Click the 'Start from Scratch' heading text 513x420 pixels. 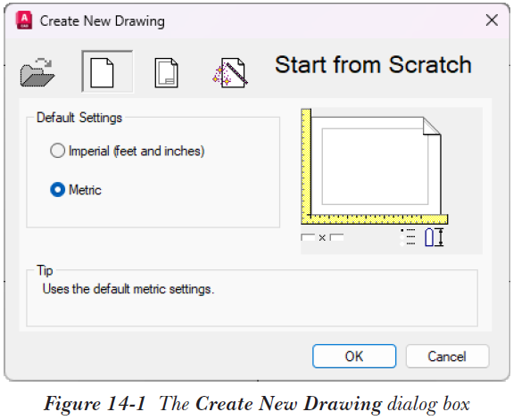tap(373, 64)
